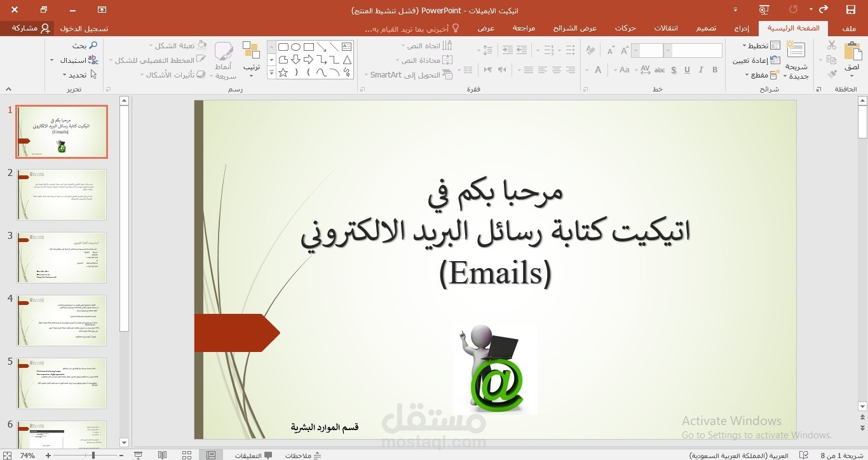This screenshot has width=868, height=460.
Task: Click the text Shadow S icon
Action: click(674, 70)
